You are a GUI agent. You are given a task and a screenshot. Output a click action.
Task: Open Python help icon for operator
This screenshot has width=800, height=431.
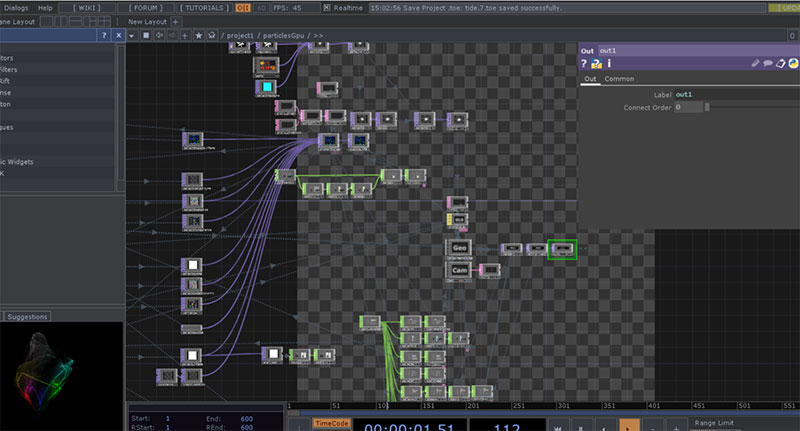pos(596,63)
